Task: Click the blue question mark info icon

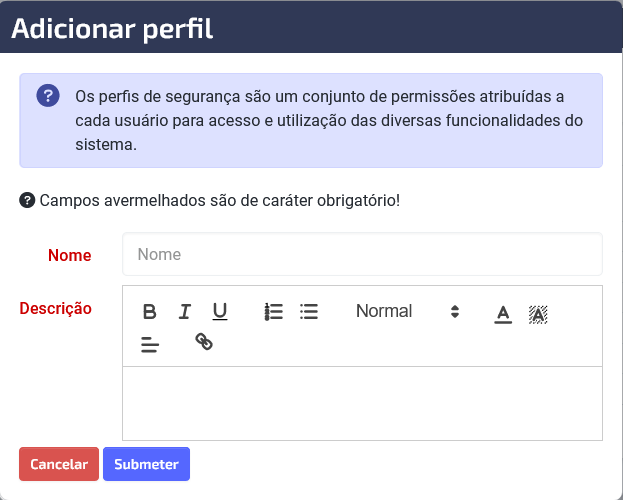Action: coord(48,95)
